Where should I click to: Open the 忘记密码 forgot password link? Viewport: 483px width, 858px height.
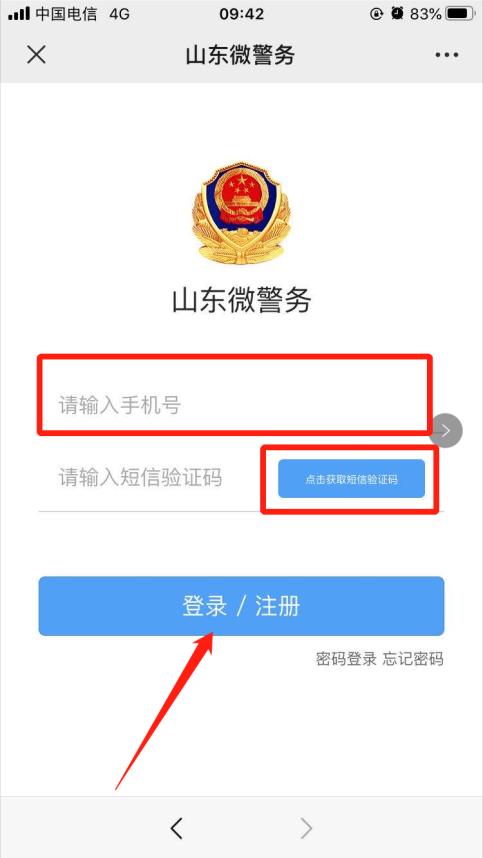pos(413,659)
